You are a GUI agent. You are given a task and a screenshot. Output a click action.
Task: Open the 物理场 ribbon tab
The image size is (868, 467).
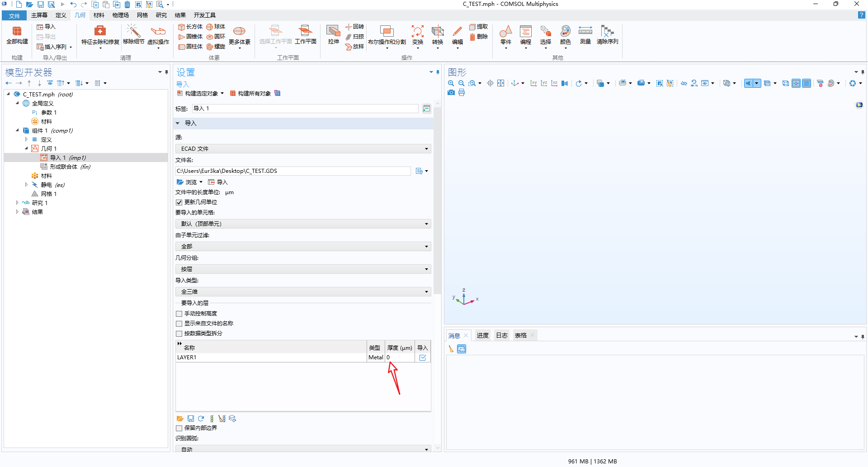[120, 15]
